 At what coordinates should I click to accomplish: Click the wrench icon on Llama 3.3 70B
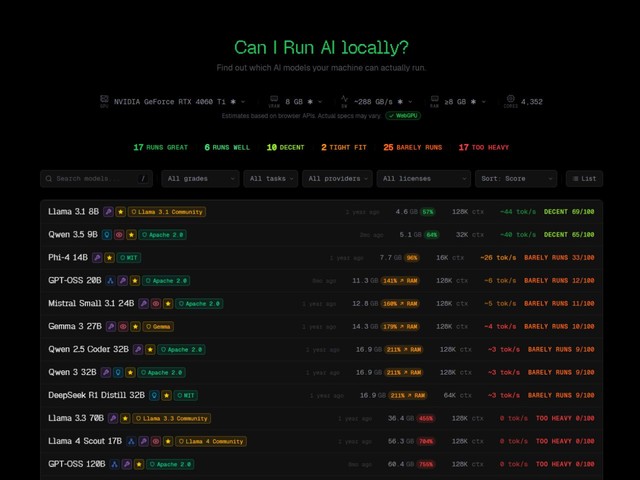click(x=113, y=418)
